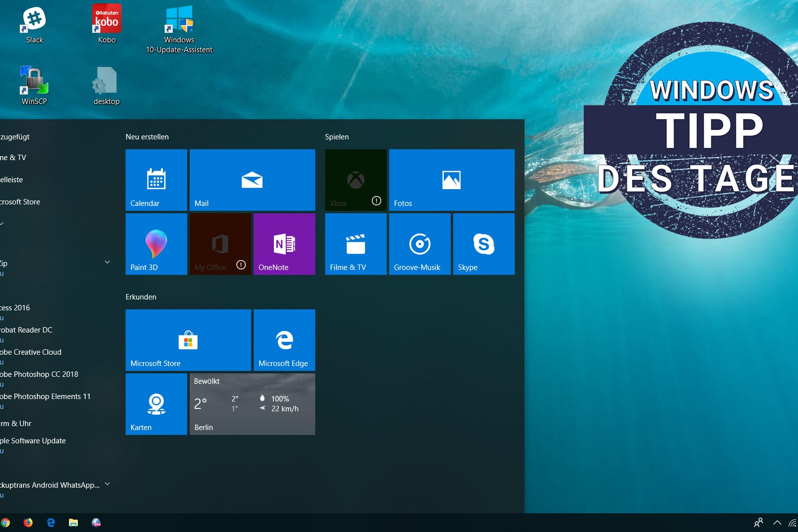Open the Berlin weather tile
Viewport: 798px width, 532px height.
pyautogui.click(x=252, y=404)
